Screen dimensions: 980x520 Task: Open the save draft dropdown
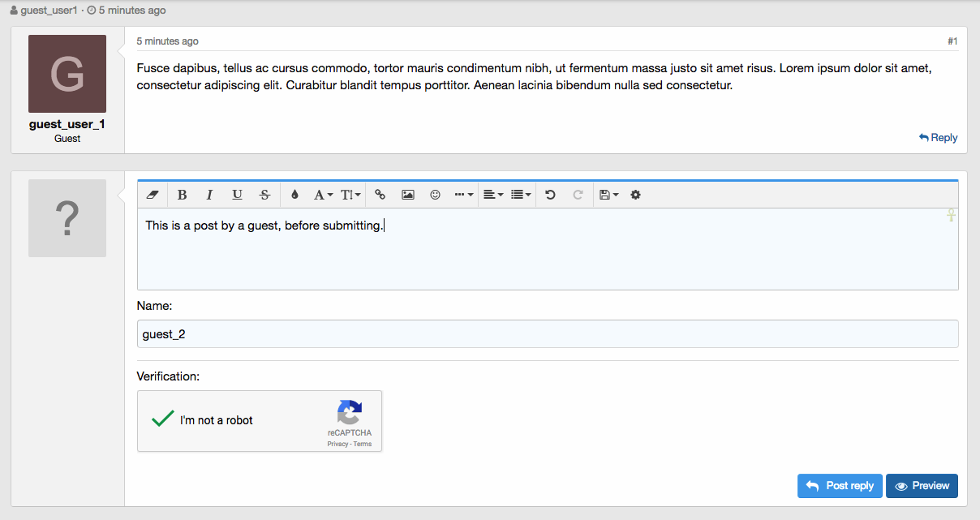pos(608,195)
